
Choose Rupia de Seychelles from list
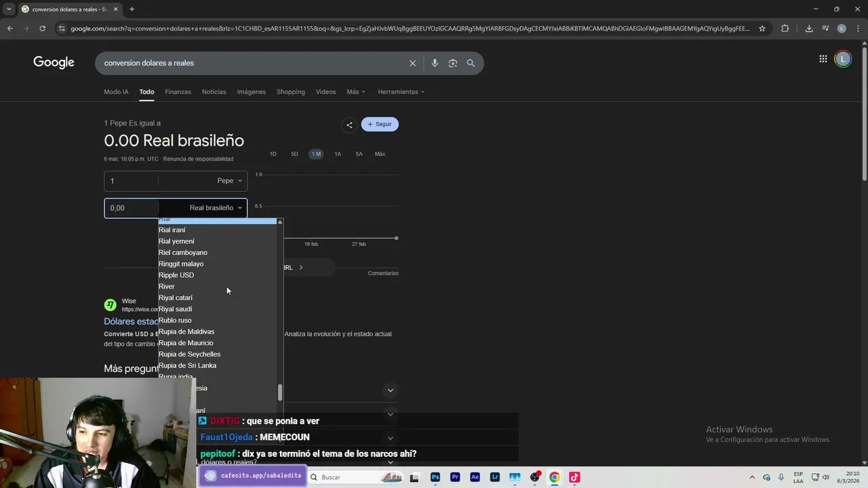click(x=218, y=354)
